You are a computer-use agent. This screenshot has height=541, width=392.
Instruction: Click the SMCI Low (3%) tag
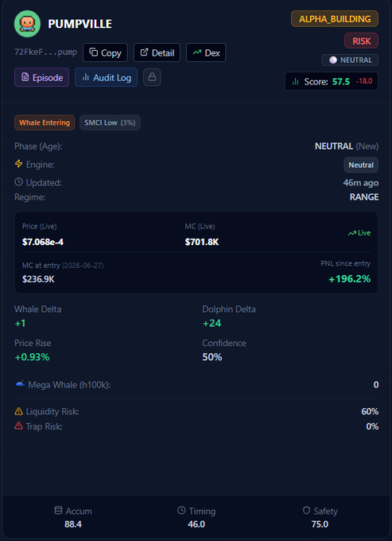pos(110,123)
